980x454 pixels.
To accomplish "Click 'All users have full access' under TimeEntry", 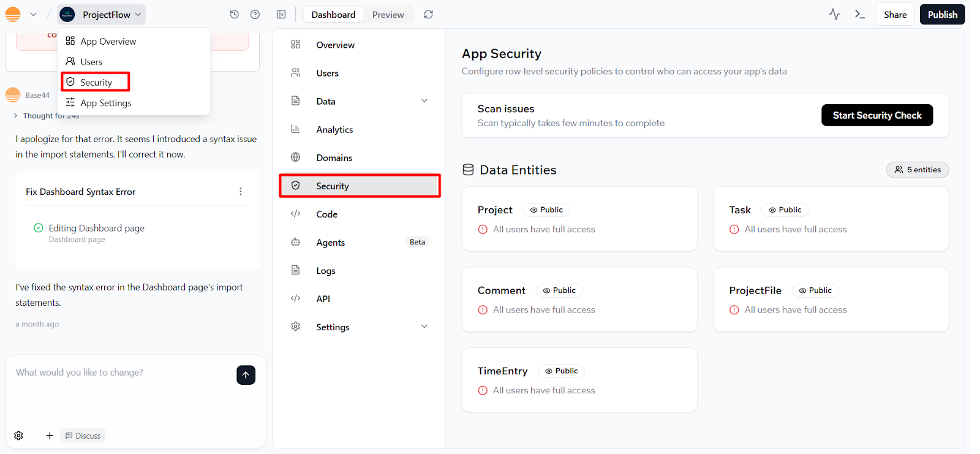I will click(x=544, y=390).
